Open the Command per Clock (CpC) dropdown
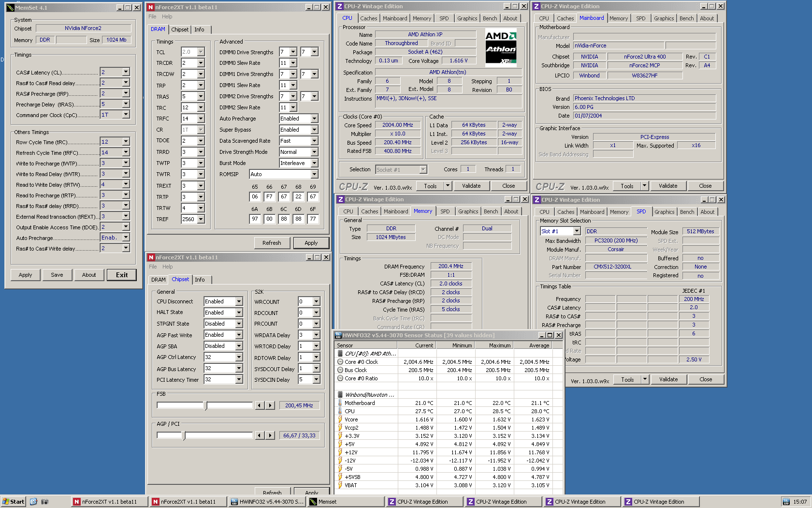Image resolution: width=812 pixels, height=508 pixels. click(x=126, y=115)
